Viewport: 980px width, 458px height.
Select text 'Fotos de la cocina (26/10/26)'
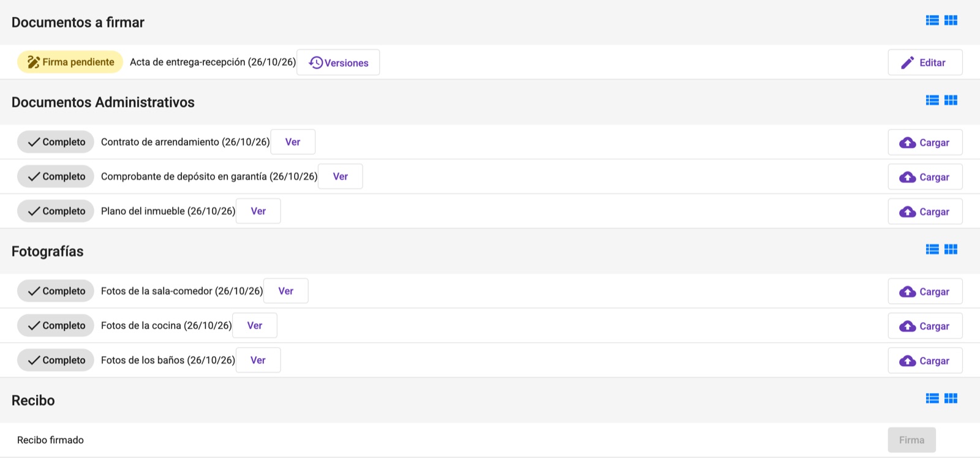166,326
